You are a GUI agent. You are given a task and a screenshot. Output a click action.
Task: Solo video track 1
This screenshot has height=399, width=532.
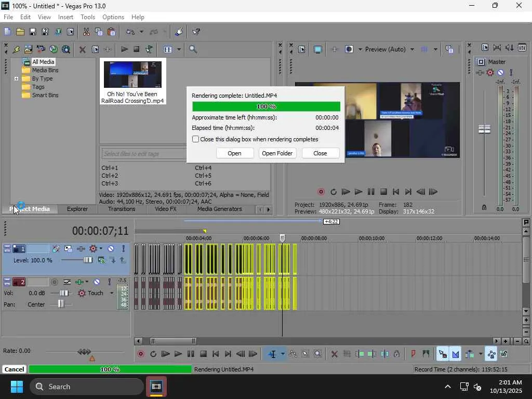tap(124, 249)
